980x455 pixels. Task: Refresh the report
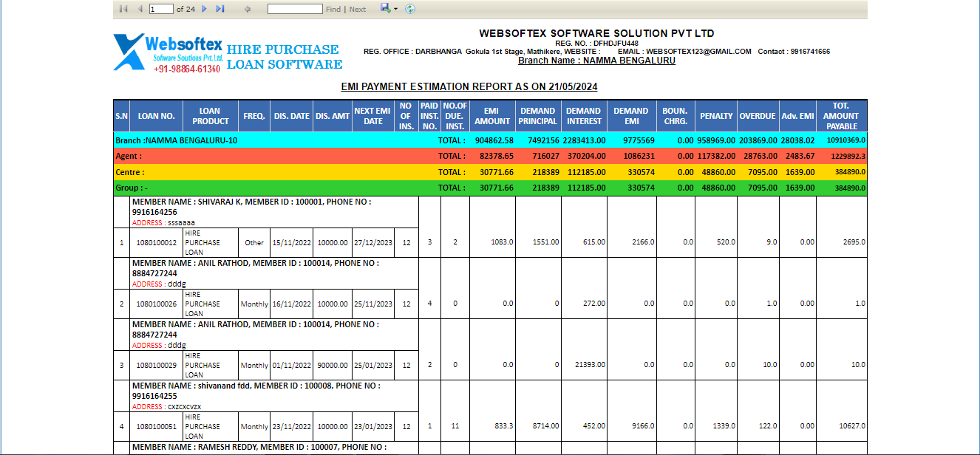click(410, 9)
